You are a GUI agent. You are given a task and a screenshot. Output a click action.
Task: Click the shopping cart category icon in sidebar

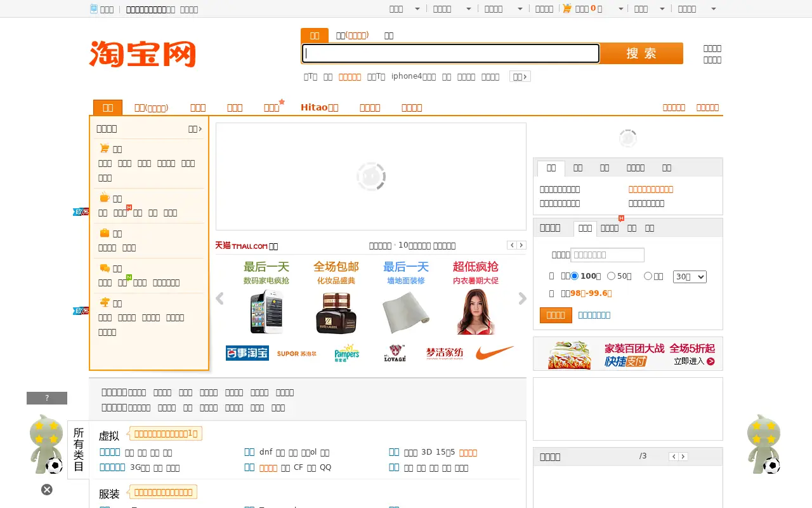[x=105, y=149]
